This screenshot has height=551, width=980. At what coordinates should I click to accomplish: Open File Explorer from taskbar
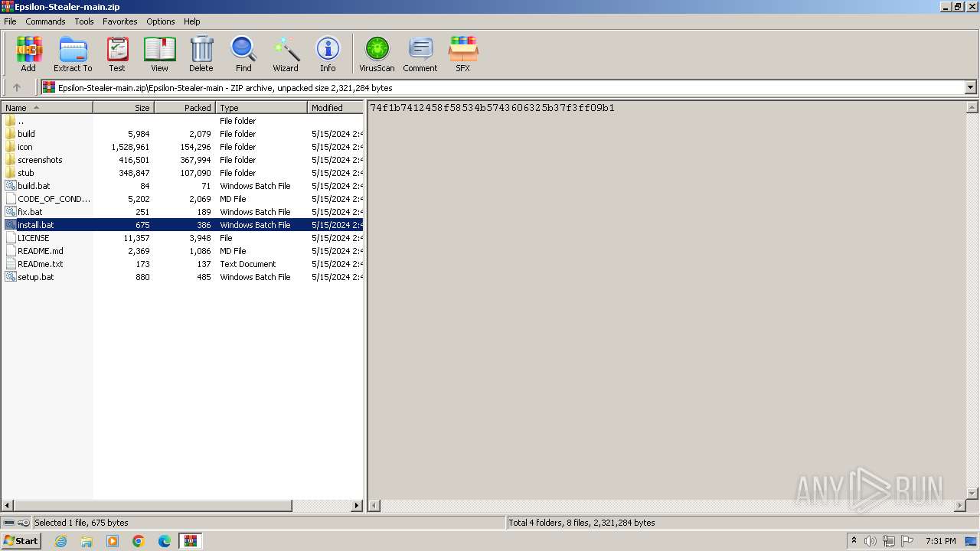pyautogui.click(x=87, y=541)
